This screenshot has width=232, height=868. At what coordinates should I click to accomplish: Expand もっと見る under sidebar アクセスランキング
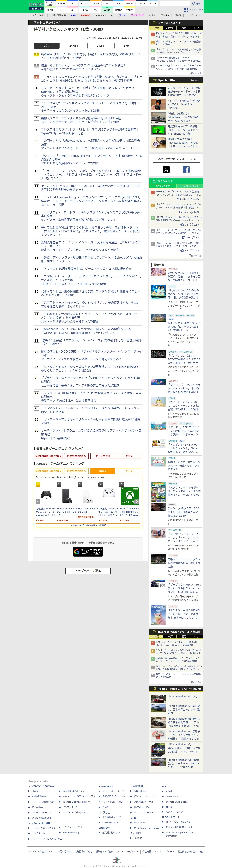pos(195,73)
